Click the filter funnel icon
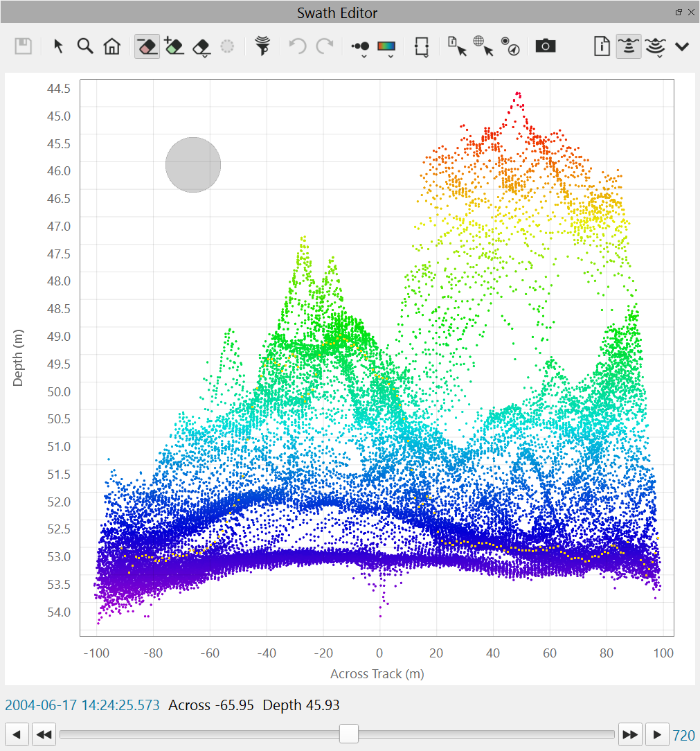This screenshot has height=751, width=700. tap(262, 46)
